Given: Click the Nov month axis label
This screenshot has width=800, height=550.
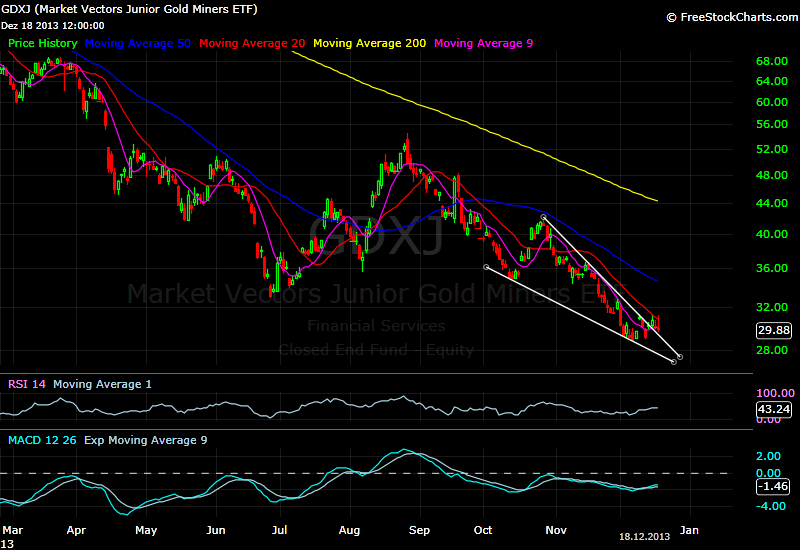Looking at the screenshot, I should coord(556,530).
